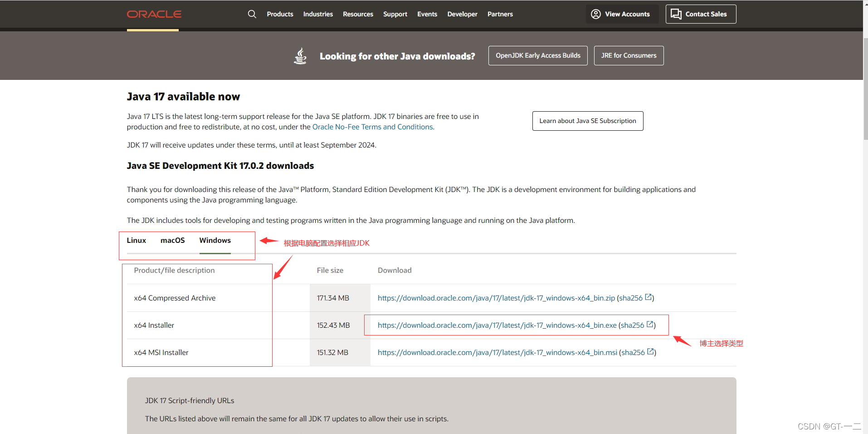868x434 pixels.
Task: Click the View Accounts button
Action: [622, 14]
